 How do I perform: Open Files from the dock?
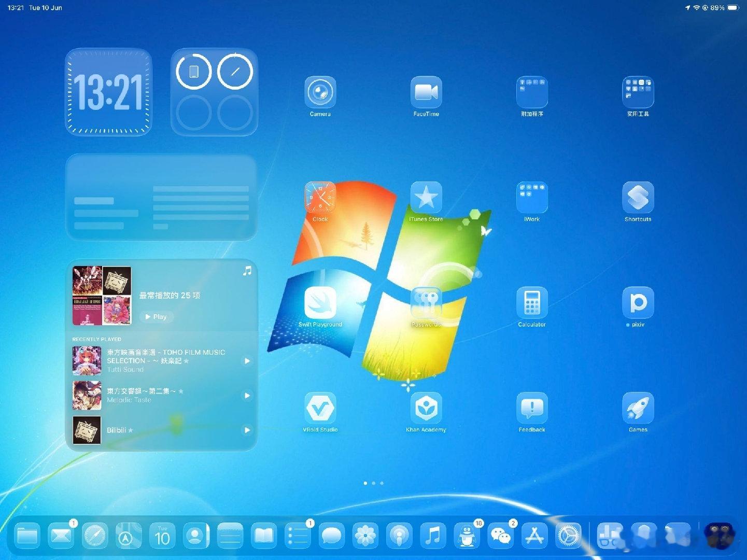point(27,536)
